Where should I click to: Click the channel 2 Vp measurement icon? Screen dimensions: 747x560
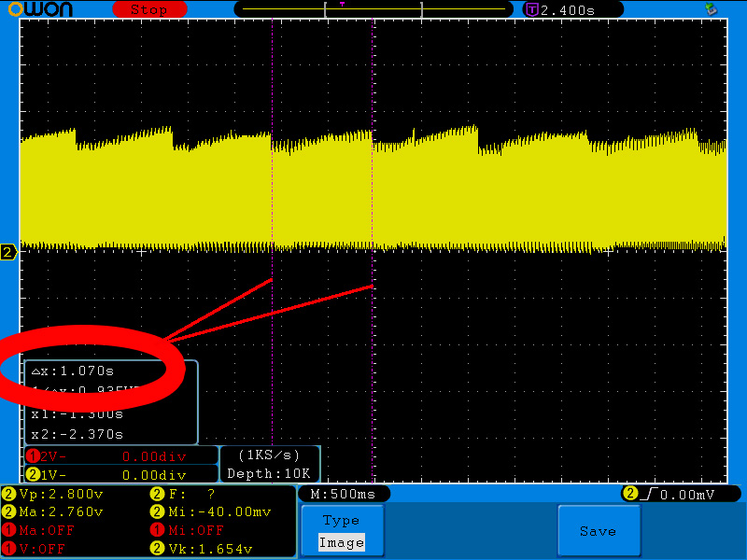9,494
